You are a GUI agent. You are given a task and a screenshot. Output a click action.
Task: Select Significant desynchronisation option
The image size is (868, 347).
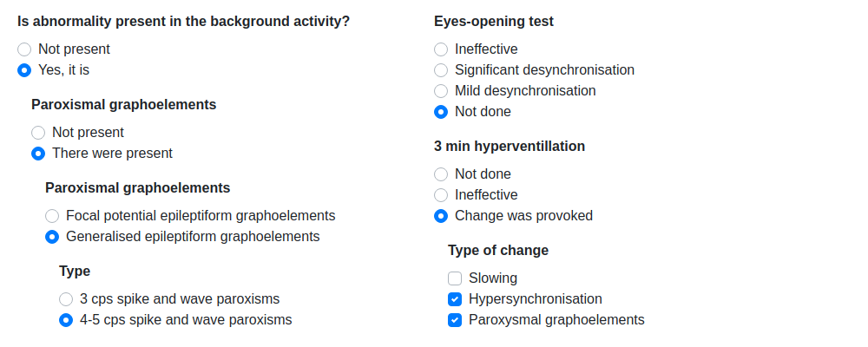coord(441,70)
